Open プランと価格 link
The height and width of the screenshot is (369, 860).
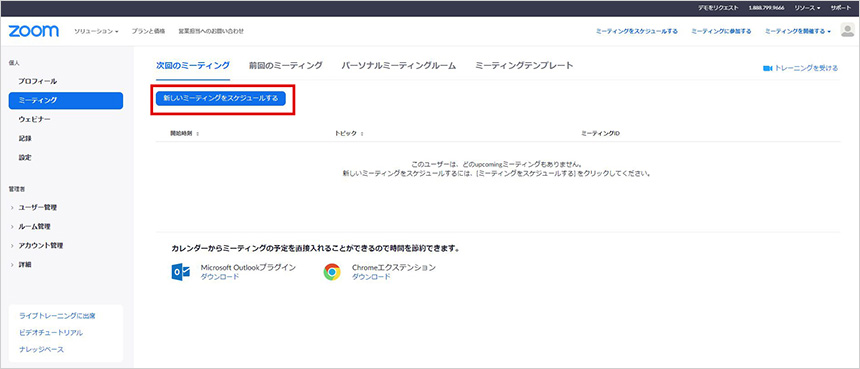148,31
